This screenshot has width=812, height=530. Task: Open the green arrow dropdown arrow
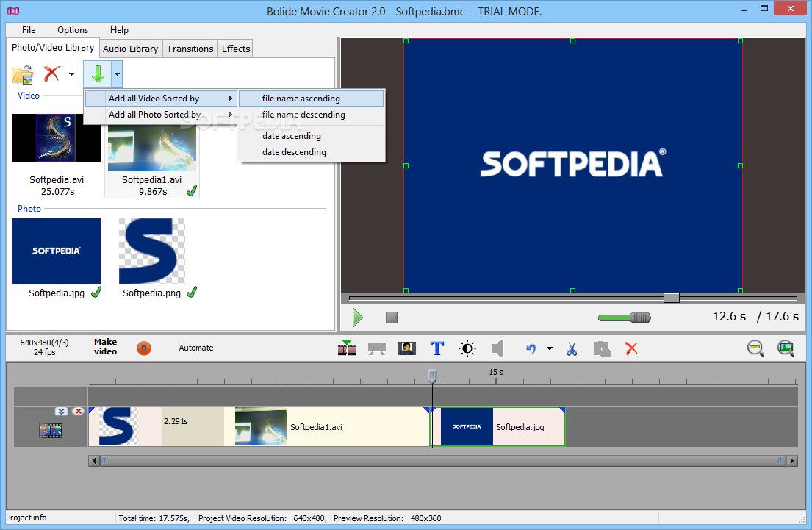117,74
